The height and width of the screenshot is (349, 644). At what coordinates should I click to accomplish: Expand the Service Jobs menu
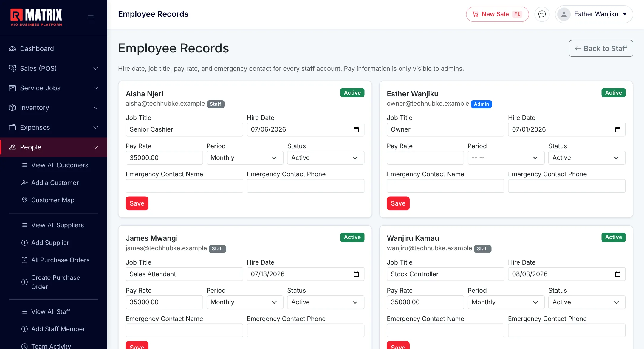tap(54, 88)
